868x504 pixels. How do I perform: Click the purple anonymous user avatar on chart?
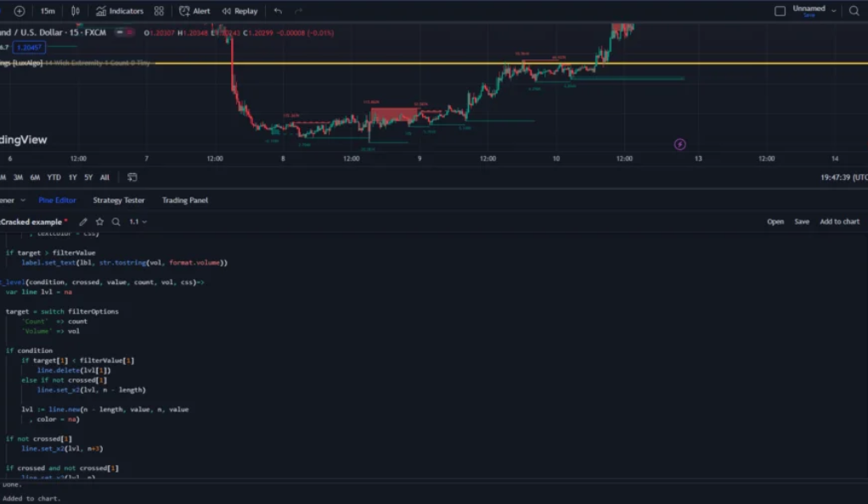[679, 144]
